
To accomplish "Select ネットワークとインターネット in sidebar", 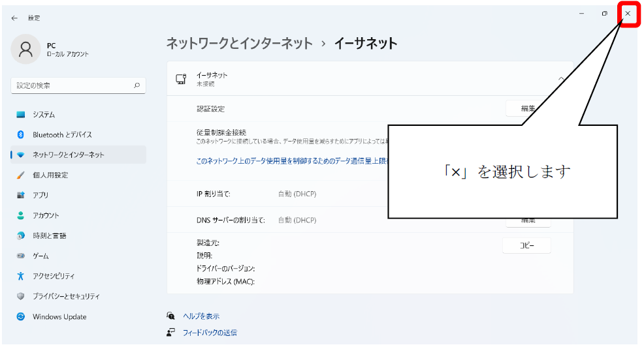I will (69, 155).
